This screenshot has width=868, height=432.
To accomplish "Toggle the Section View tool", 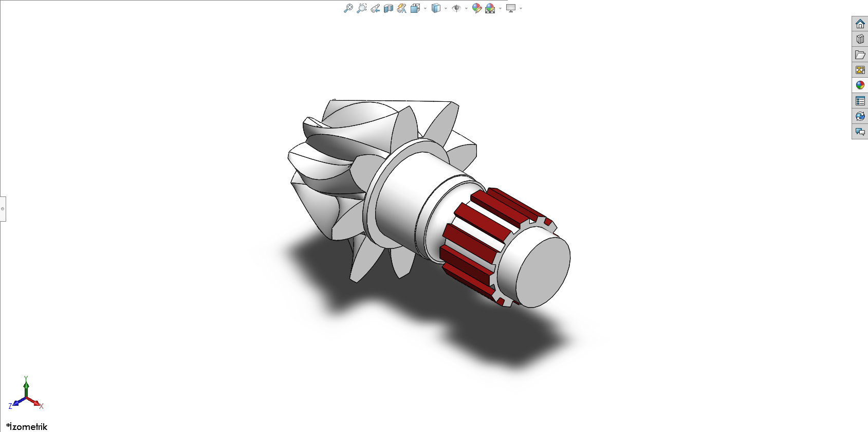I will click(389, 8).
